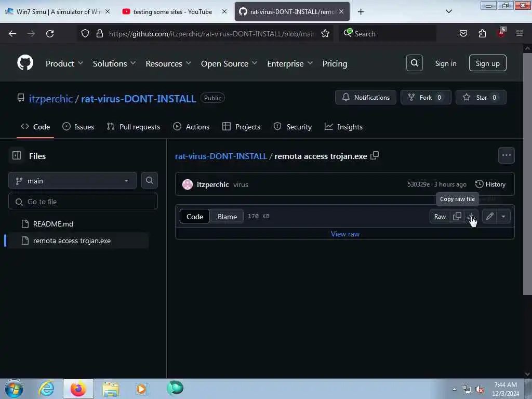Star the repository with the Star button
Viewport: 532px width, 399px height.
(481, 97)
